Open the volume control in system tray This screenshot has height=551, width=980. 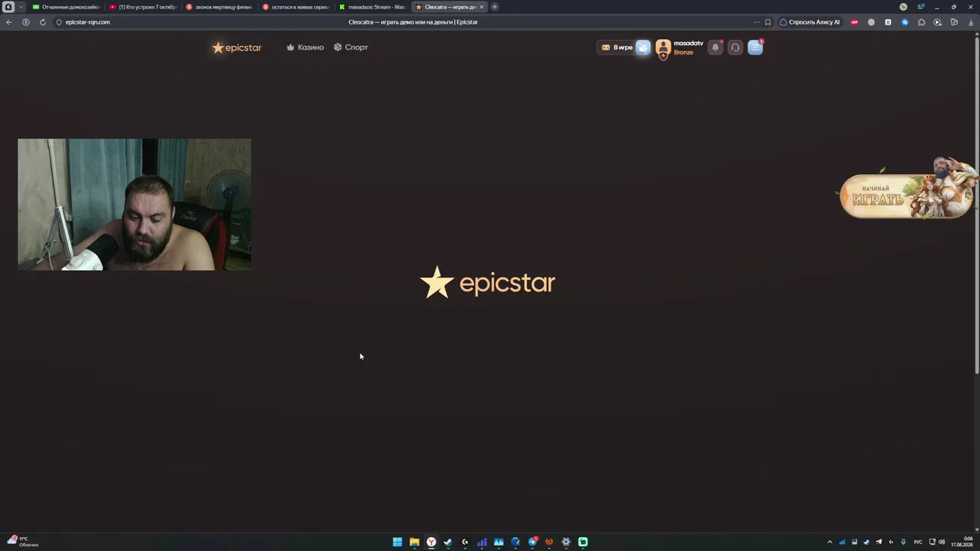coord(942,542)
